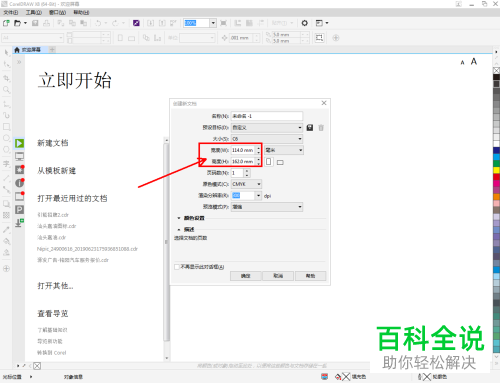
Task: Click the Gallery sidebar icon
Action: point(19,196)
